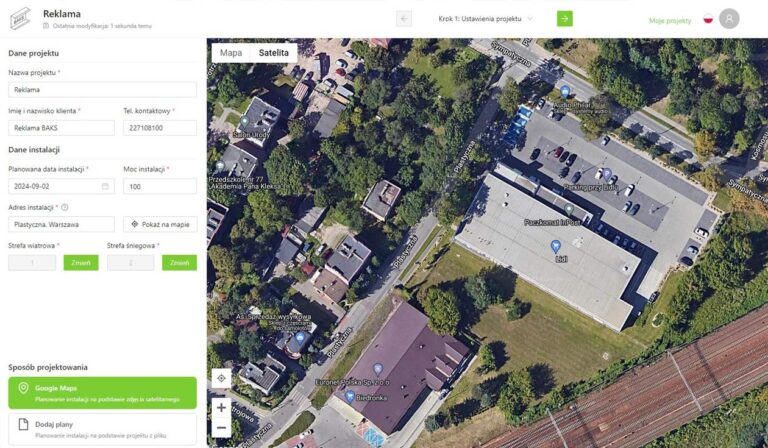Image resolution: width=768 pixels, height=448 pixels.
Task: Click the As Sprzedaż wysyłkowa marker
Action: pyautogui.click(x=300, y=337)
